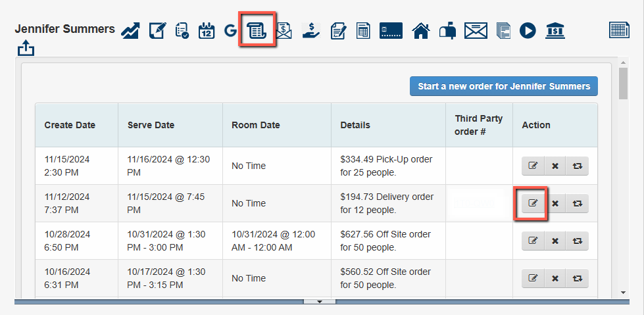Edit the $194.73 Delivery order

tap(533, 203)
